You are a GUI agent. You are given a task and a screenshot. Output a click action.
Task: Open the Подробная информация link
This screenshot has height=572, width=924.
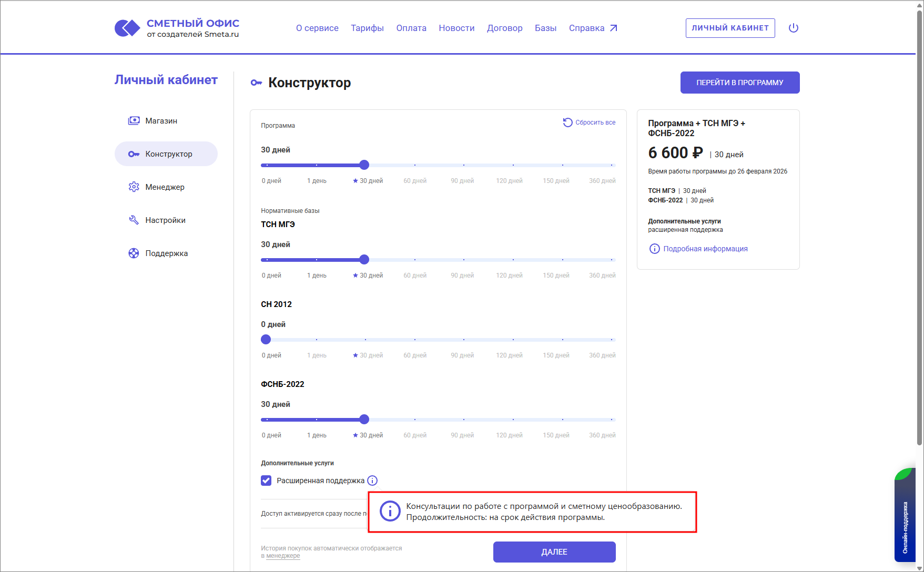click(x=705, y=249)
